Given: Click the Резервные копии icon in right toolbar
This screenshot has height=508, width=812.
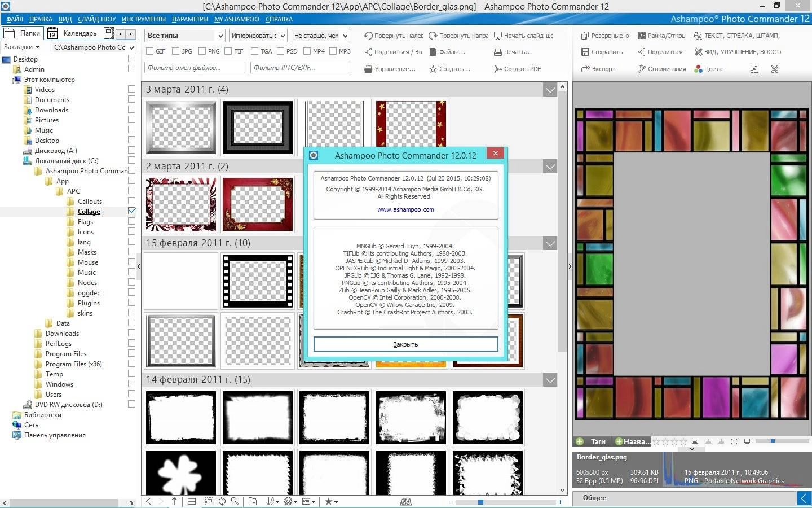Looking at the screenshot, I should (x=585, y=36).
